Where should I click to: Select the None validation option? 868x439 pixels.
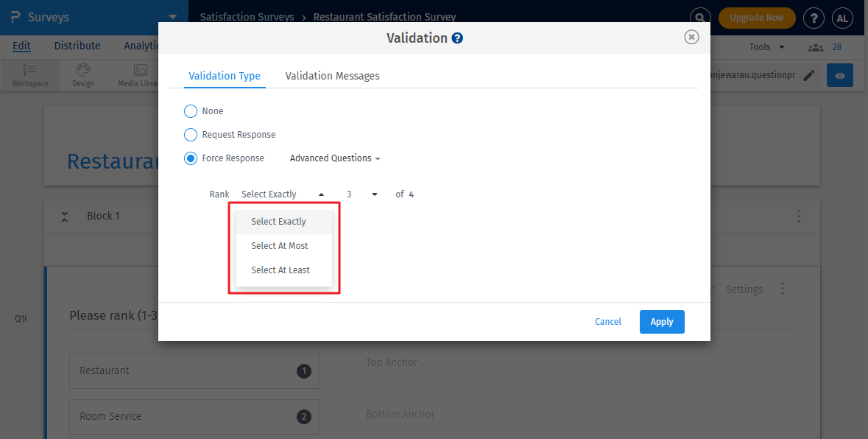tap(191, 110)
